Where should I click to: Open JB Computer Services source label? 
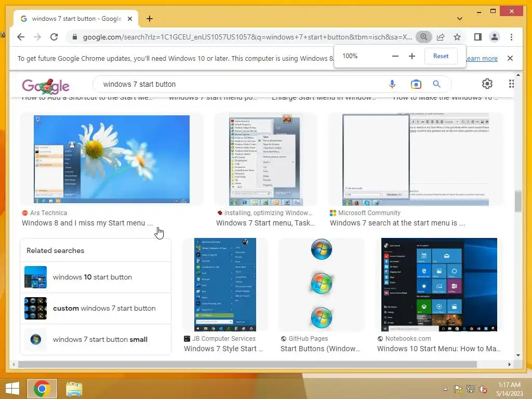(220, 339)
